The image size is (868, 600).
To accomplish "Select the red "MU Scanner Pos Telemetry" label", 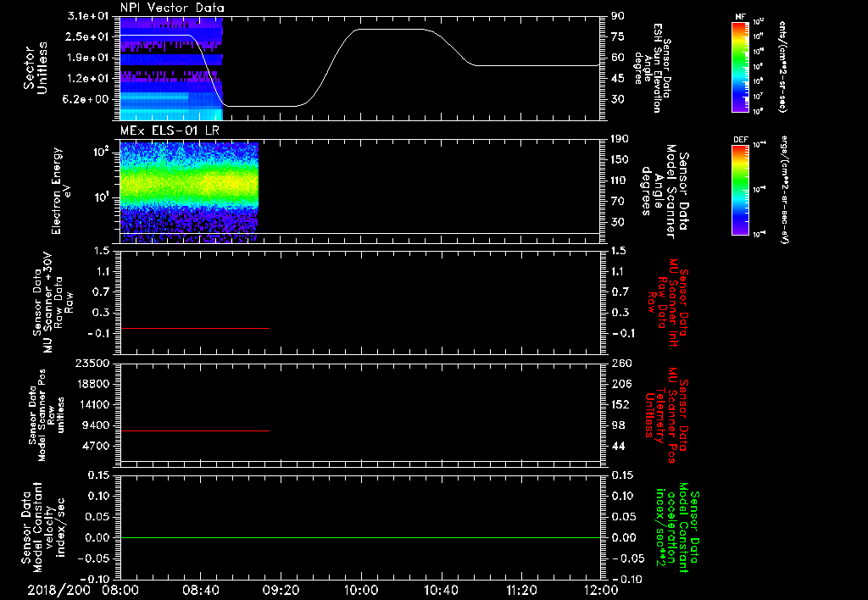I will click(x=665, y=415).
